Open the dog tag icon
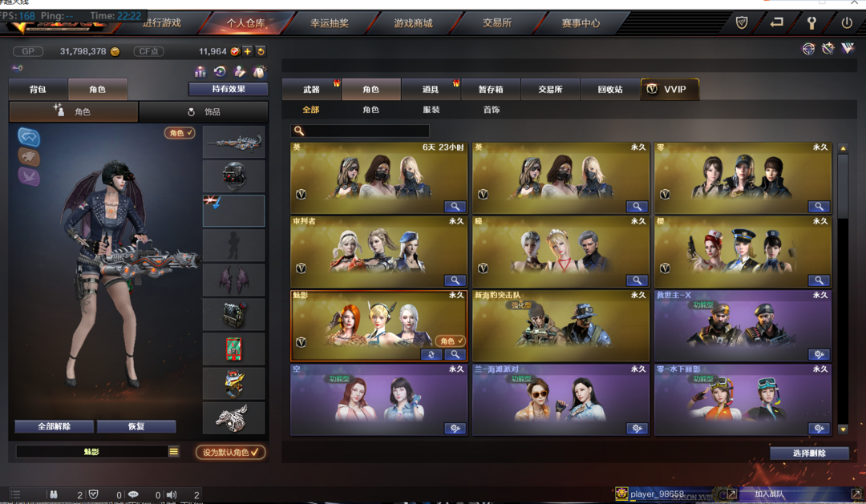 tap(260, 72)
